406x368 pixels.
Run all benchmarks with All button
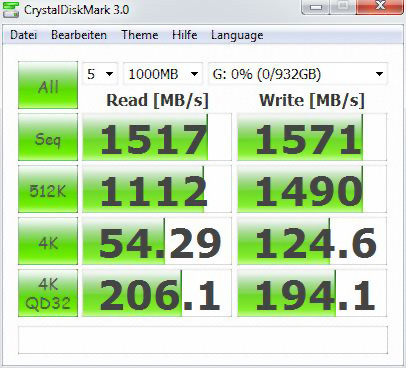coord(48,85)
